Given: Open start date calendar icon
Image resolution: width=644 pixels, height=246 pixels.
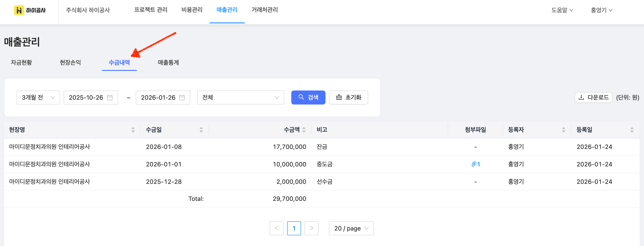Looking at the screenshot, I should point(110,98).
